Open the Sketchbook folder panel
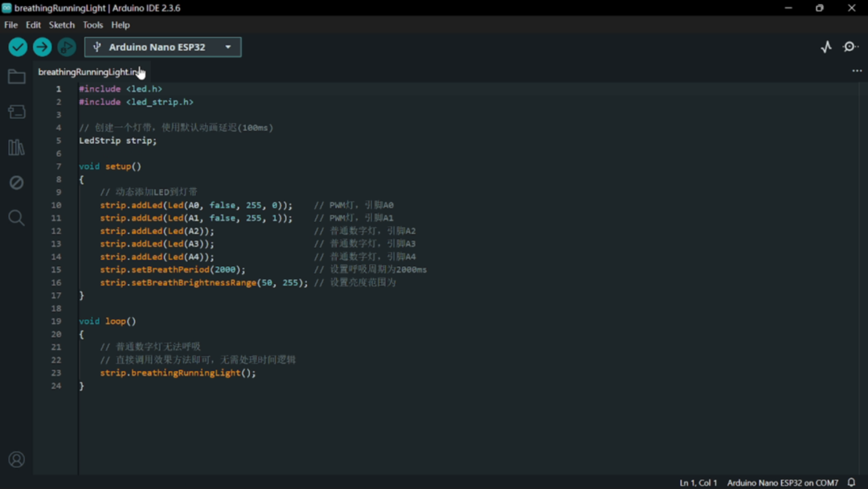 [x=16, y=77]
